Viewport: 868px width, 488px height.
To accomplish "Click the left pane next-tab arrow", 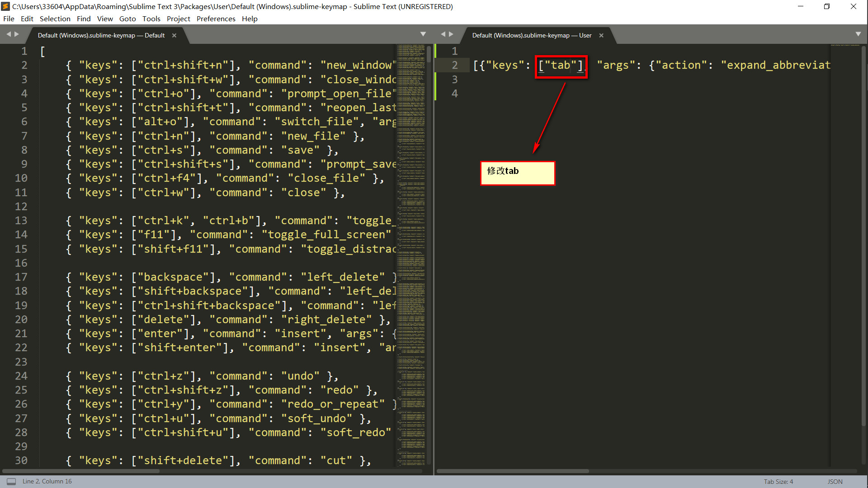I will (x=17, y=34).
